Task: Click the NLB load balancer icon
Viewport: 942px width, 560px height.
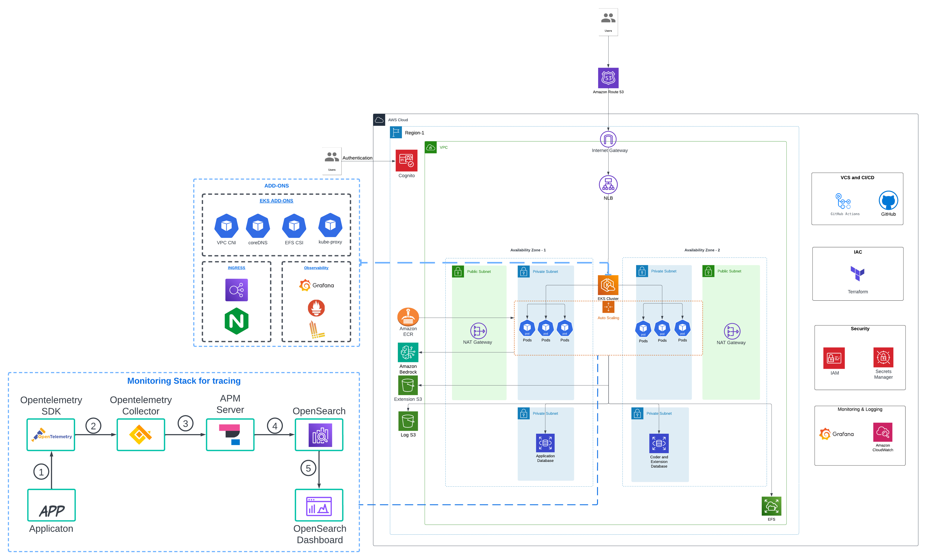Action: [x=608, y=184]
